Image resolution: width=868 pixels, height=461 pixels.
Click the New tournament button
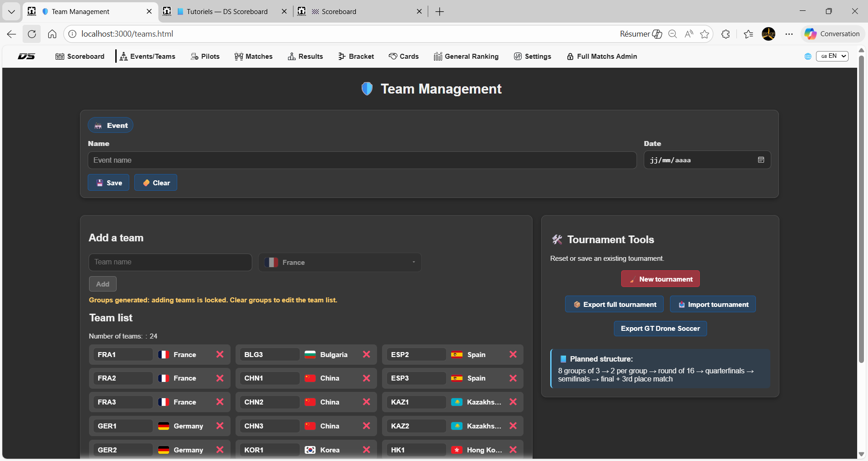[660, 279]
